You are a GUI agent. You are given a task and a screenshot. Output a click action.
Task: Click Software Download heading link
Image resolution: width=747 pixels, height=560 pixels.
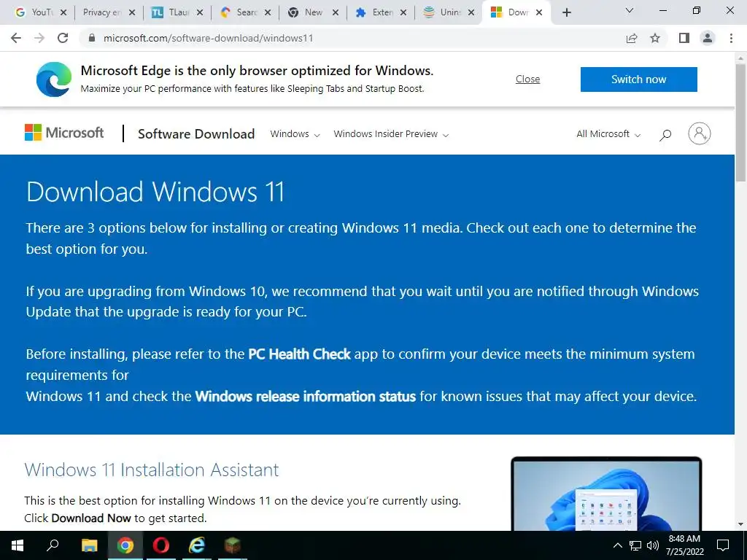click(x=196, y=134)
